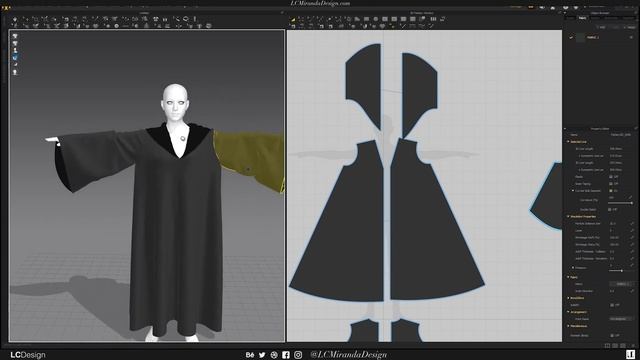This screenshot has width=640, height=360.
Task: Click the first view layout icon at bottom right
Action: (x=607, y=346)
